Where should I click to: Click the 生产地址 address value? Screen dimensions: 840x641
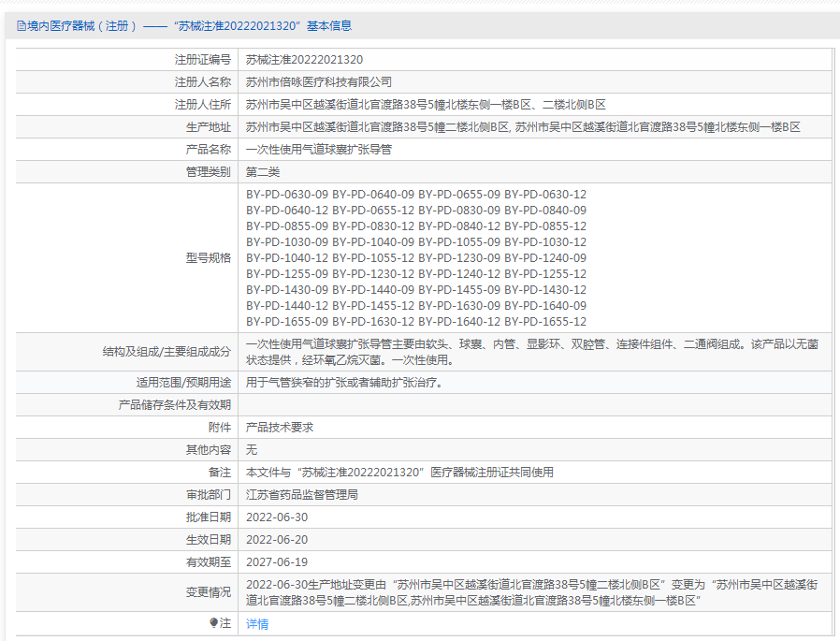[x=523, y=127]
